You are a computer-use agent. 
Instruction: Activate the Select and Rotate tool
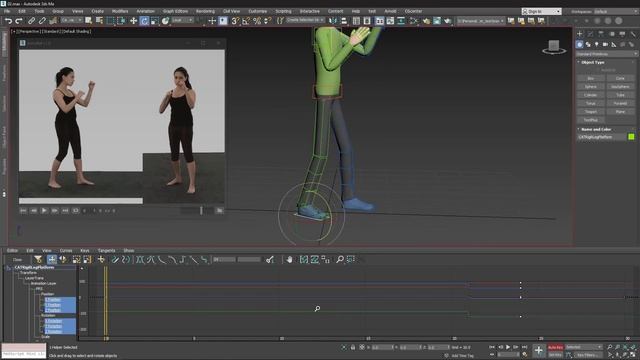point(144,20)
